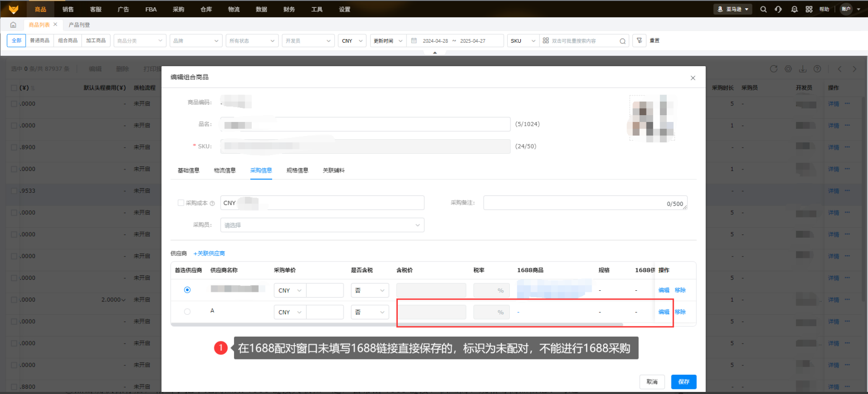
Task: Close the 编辑组合商品 dialog with X
Action: pos(693,78)
